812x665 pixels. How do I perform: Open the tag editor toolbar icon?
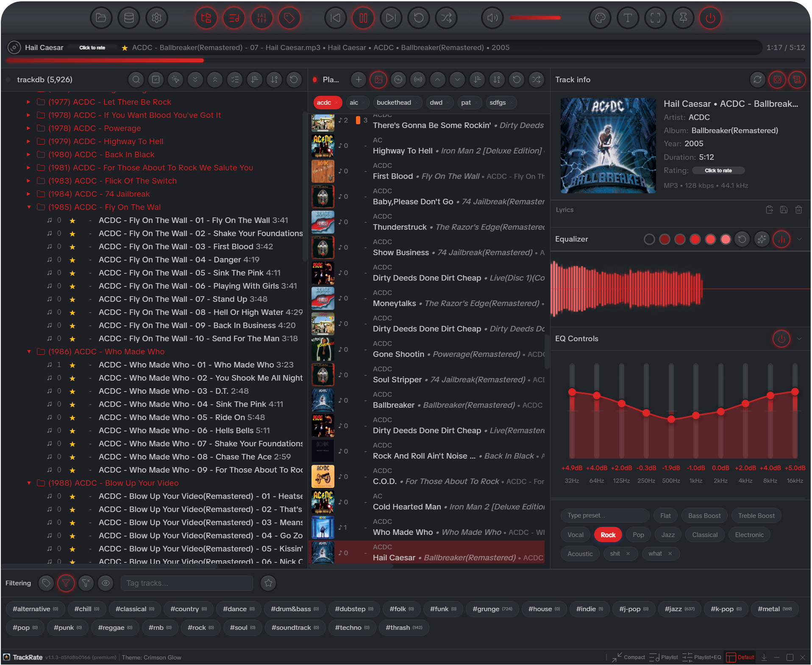290,18
